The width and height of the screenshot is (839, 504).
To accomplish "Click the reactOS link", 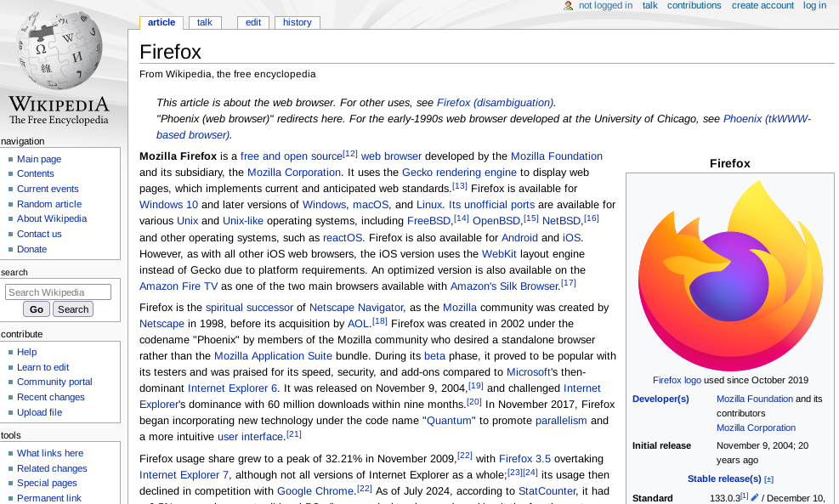I will tap(343, 238).
